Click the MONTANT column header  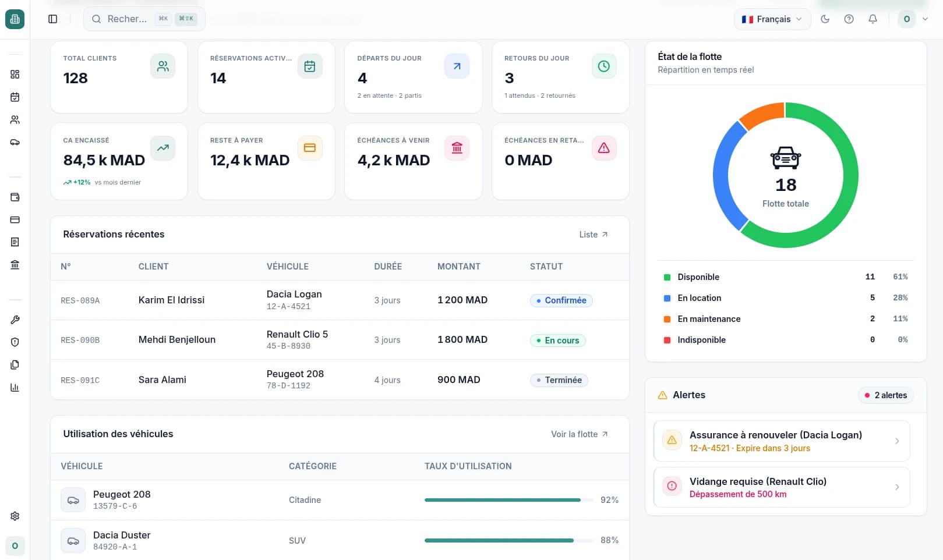(459, 267)
